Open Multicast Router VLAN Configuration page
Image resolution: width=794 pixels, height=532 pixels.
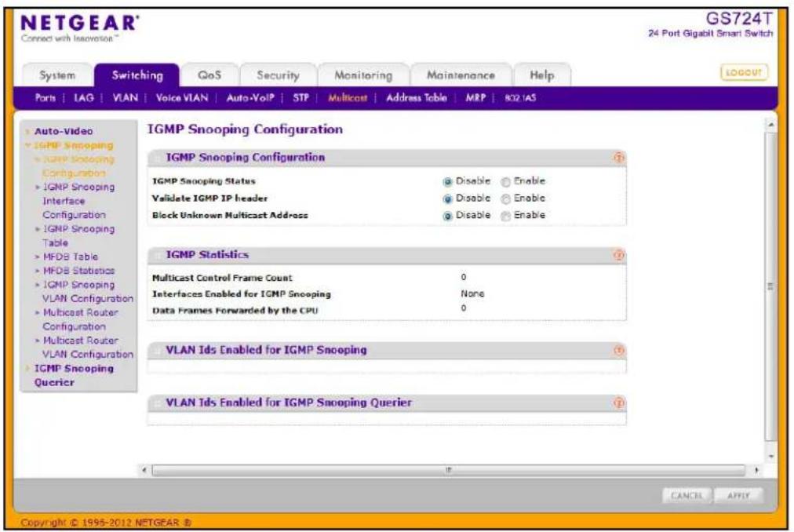coord(88,348)
